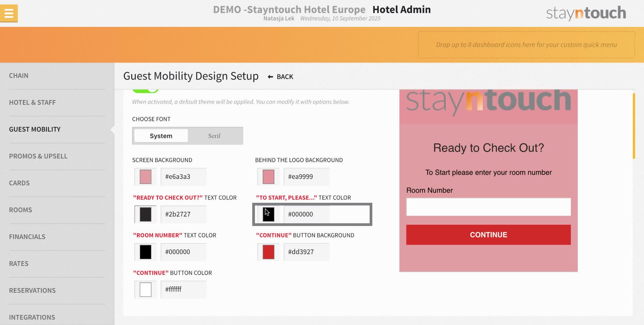Screen dimensions: 644x325
Task: Toggle the default theme switch
Action: point(145,90)
